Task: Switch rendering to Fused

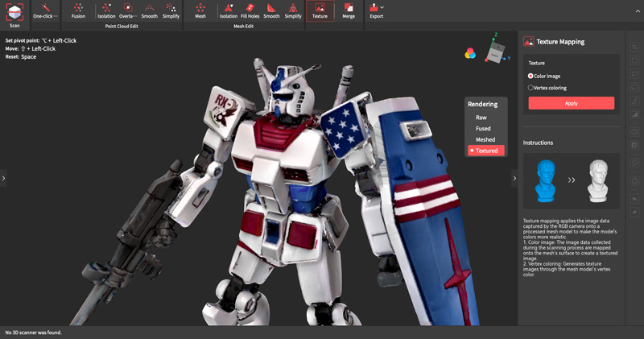Action: (x=483, y=129)
